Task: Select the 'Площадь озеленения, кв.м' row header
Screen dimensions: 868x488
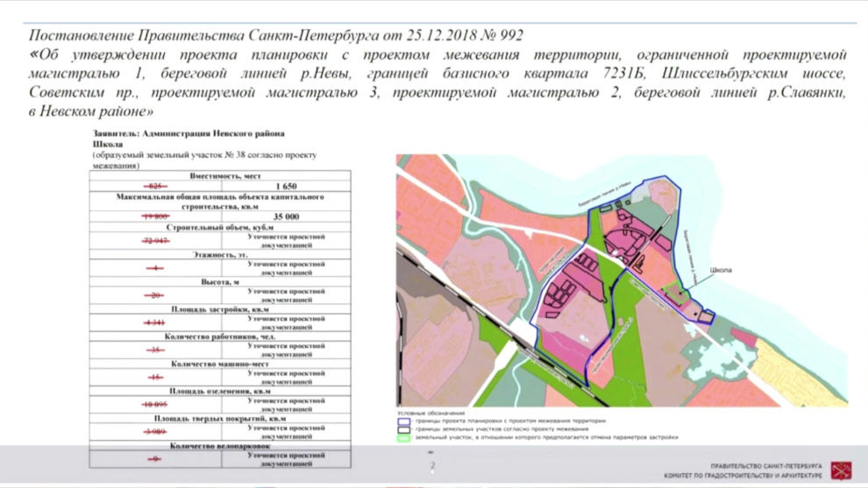Action: [x=220, y=391]
